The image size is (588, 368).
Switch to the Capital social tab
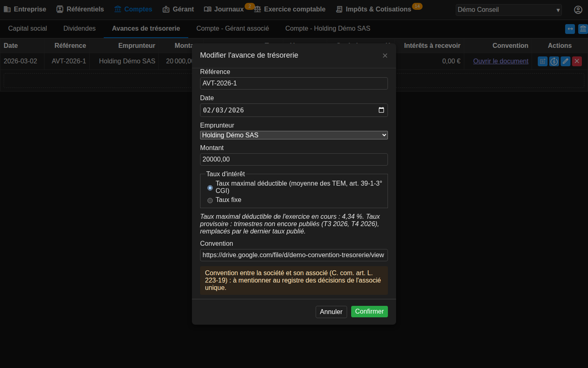28,29
